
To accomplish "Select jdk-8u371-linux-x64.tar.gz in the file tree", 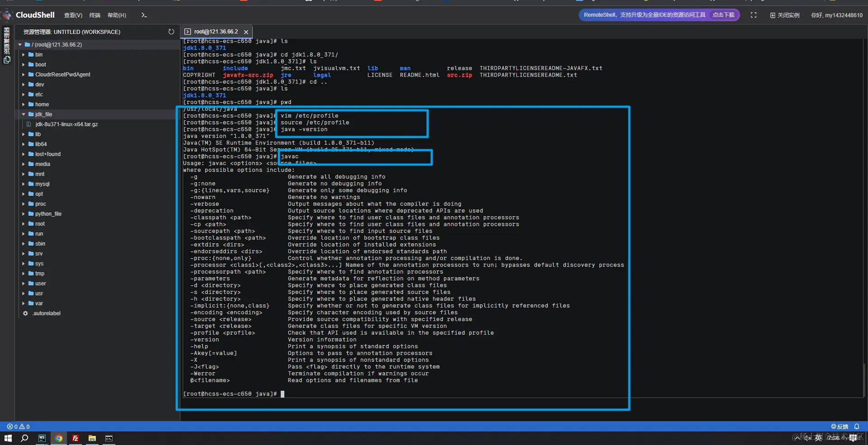I will (66, 124).
